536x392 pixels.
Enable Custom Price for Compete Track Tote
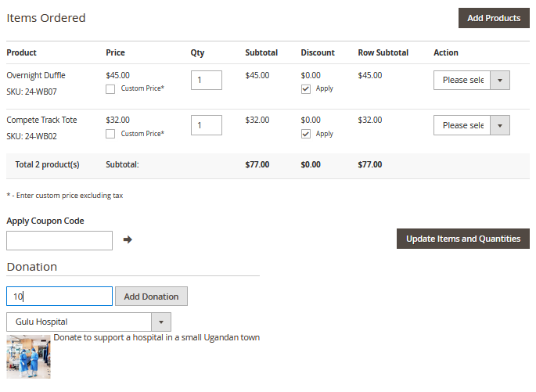point(110,134)
